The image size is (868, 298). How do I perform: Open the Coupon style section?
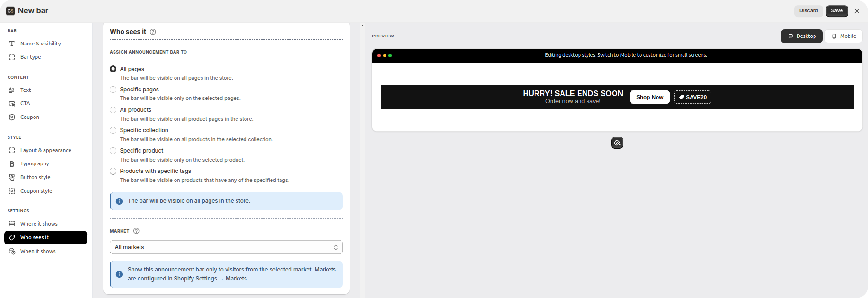[x=45, y=191]
